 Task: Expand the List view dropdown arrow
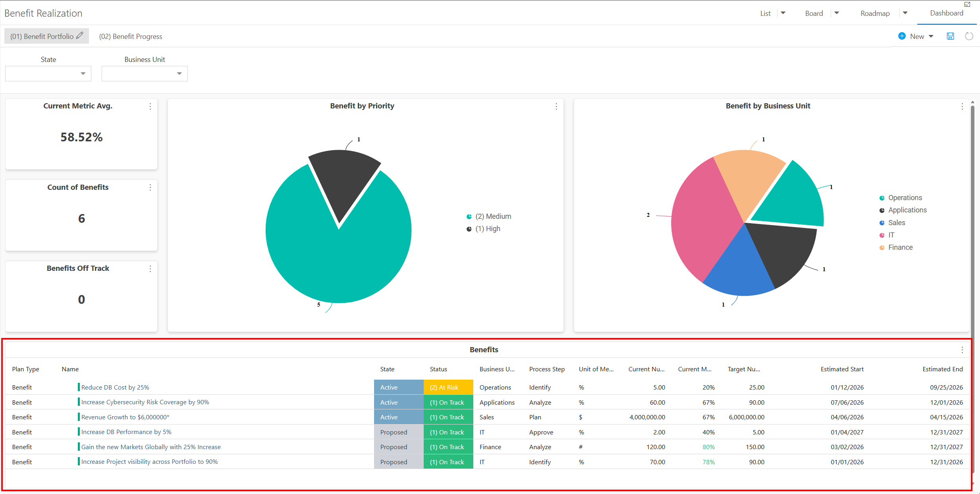tap(783, 13)
